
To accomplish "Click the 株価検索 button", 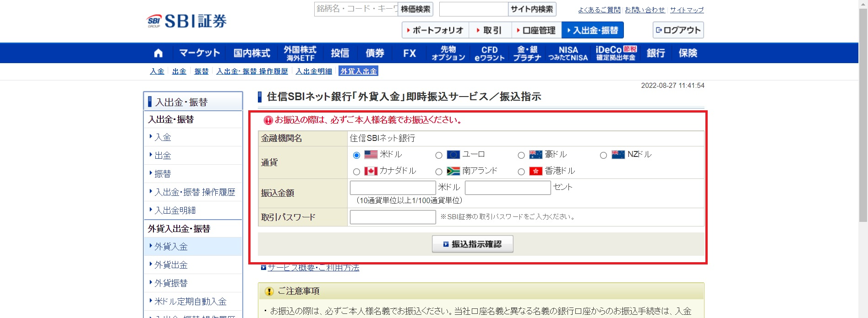I will click(415, 9).
